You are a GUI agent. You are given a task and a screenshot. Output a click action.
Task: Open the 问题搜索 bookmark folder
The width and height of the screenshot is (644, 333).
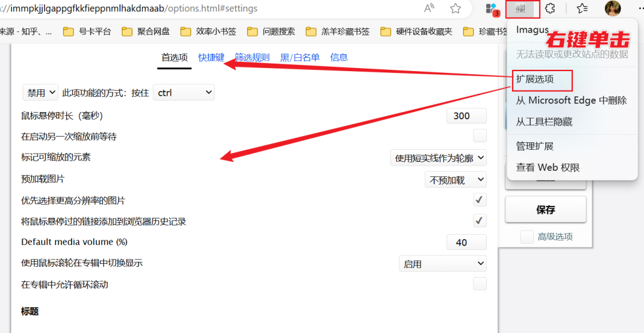click(272, 31)
